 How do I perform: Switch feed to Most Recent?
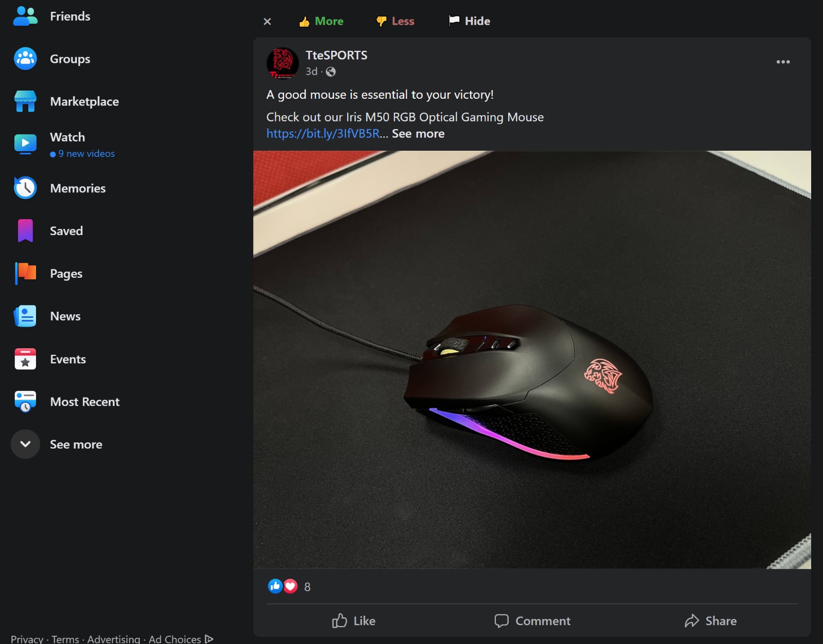pos(85,402)
